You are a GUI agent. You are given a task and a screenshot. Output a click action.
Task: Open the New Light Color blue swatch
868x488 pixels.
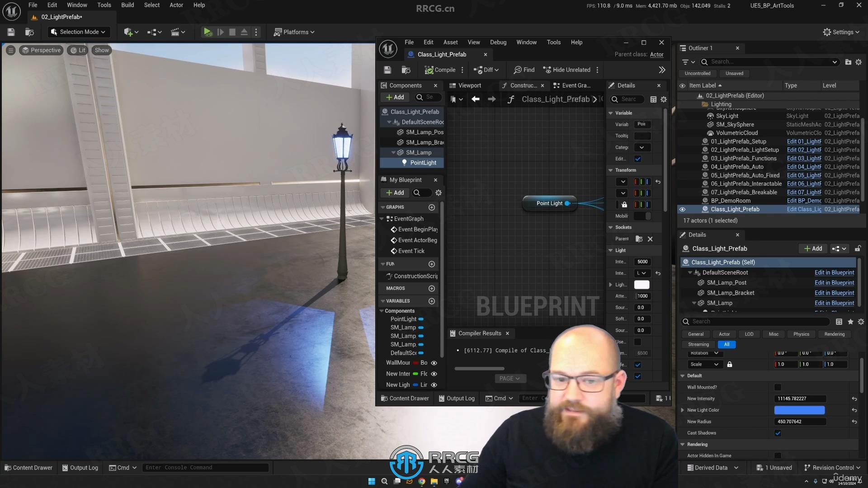click(x=799, y=410)
